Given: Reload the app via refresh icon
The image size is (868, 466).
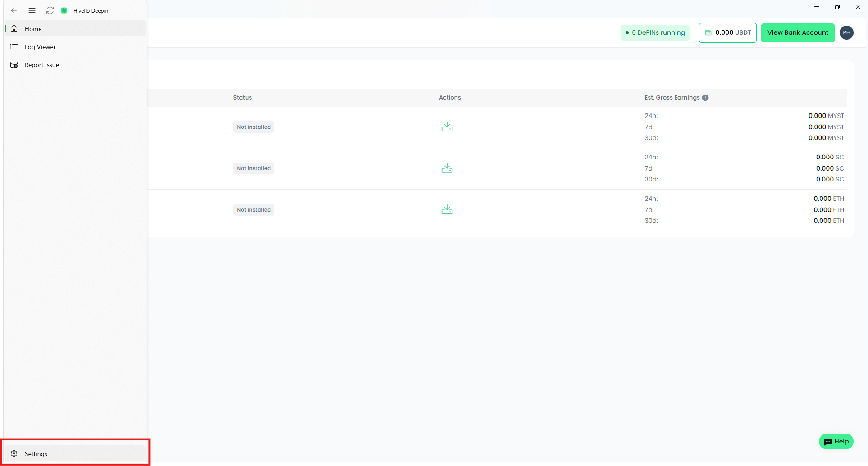Looking at the screenshot, I should click(x=50, y=10).
